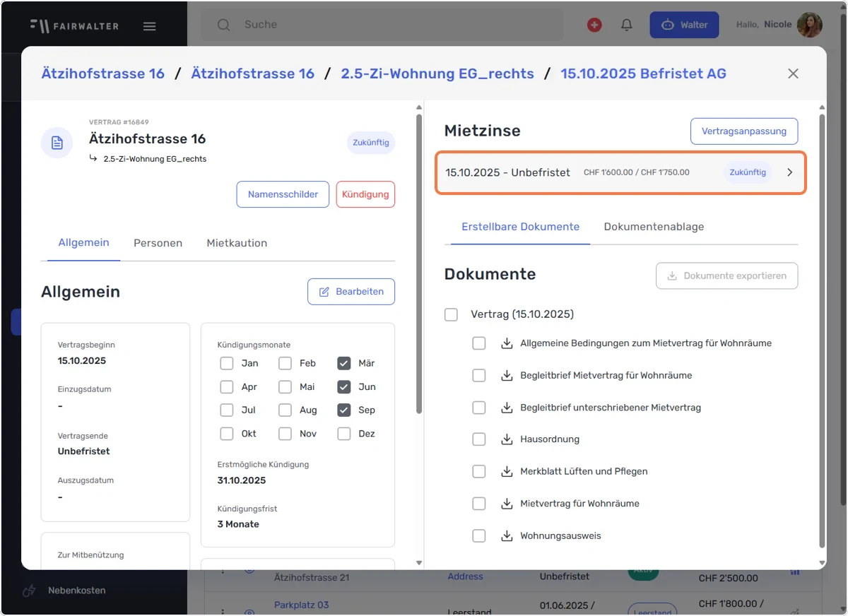The width and height of the screenshot is (848, 616).
Task: Download Begleitbrief unterschriebener Mietvertrag
Action: tap(507, 408)
